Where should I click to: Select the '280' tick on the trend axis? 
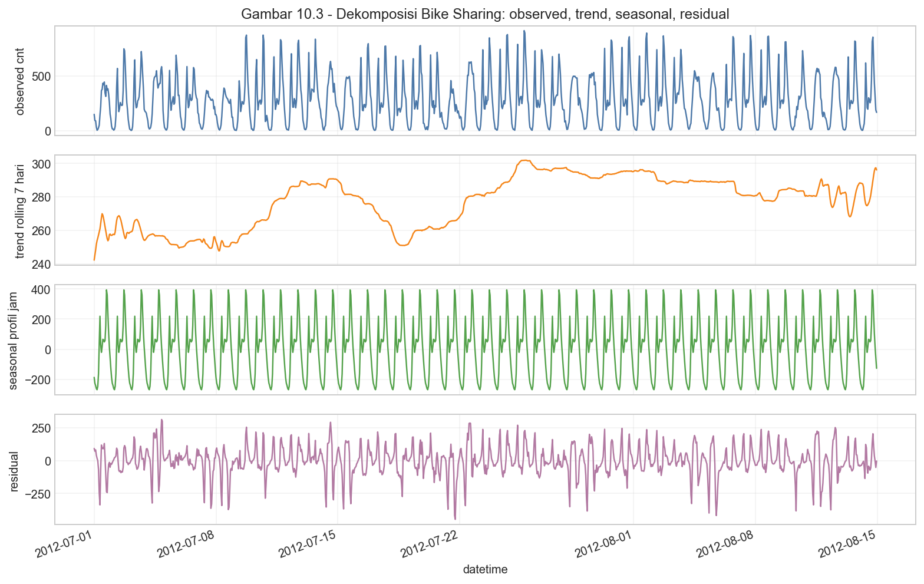point(40,197)
